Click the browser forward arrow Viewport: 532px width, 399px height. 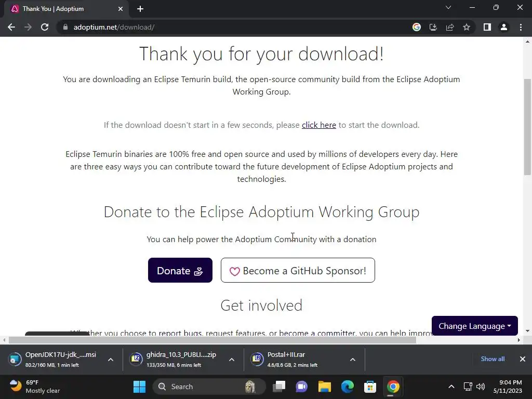click(28, 27)
